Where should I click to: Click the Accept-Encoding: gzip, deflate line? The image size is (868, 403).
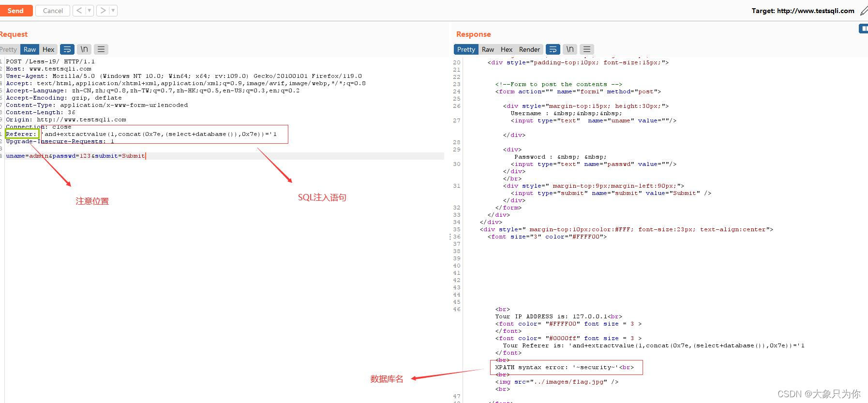tap(64, 98)
